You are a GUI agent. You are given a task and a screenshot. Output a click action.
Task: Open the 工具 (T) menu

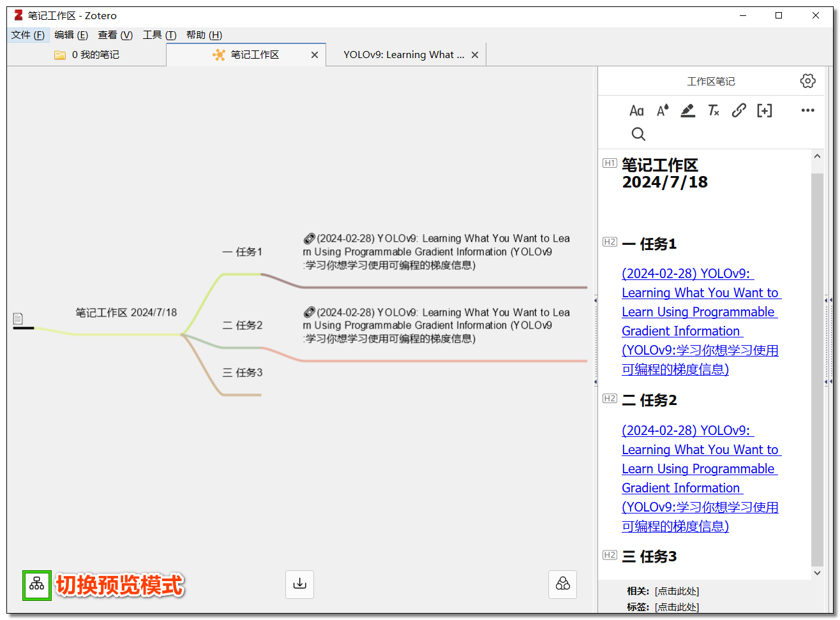(160, 35)
